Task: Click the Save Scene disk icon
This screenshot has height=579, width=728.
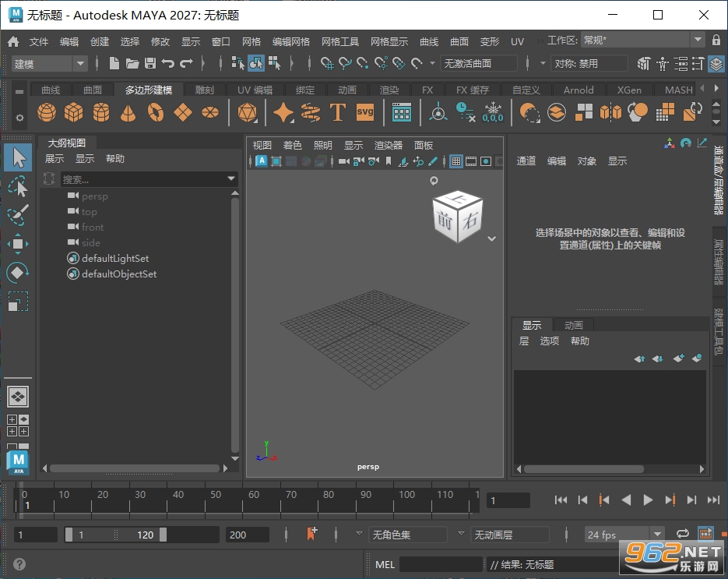Action: [x=150, y=63]
